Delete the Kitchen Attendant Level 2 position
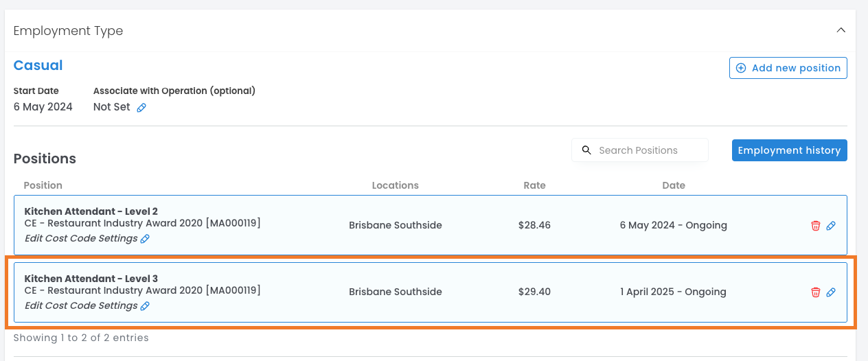 click(x=816, y=226)
